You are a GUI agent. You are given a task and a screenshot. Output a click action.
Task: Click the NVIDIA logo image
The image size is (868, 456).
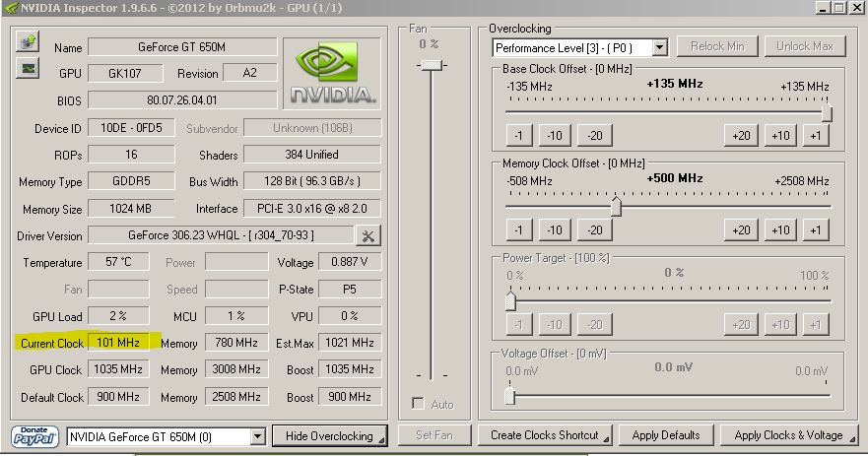[x=332, y=74]
